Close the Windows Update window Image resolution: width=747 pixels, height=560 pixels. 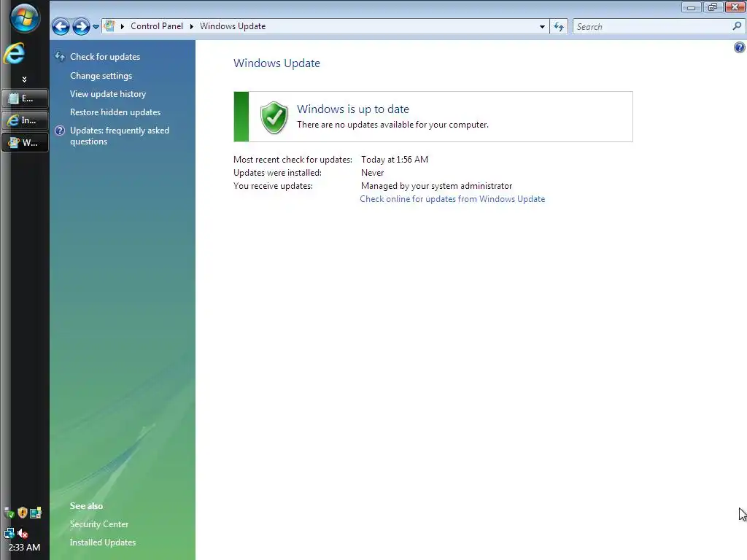pos(735,7)
